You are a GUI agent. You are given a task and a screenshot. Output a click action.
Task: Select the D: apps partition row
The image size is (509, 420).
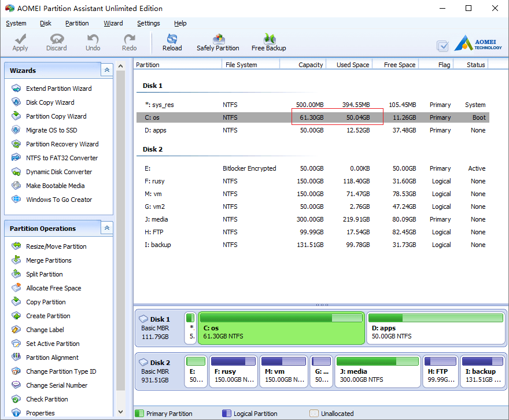[x=312, y=130]
